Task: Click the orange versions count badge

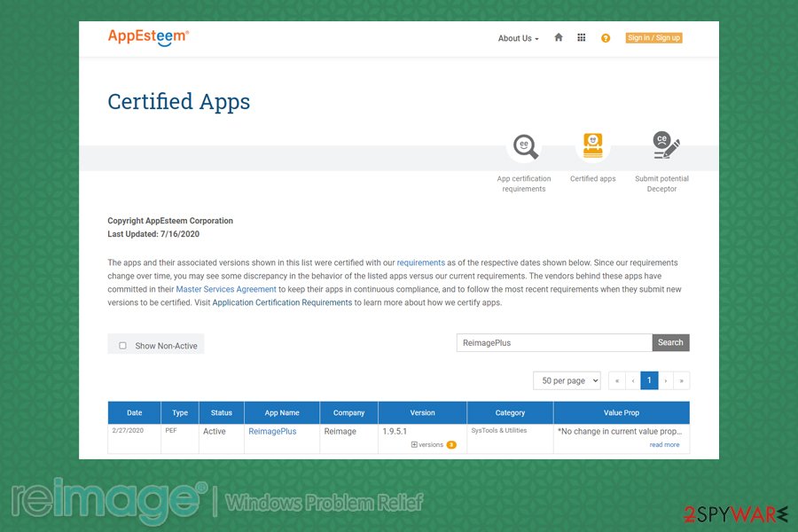Action: [x=451, y=444]
